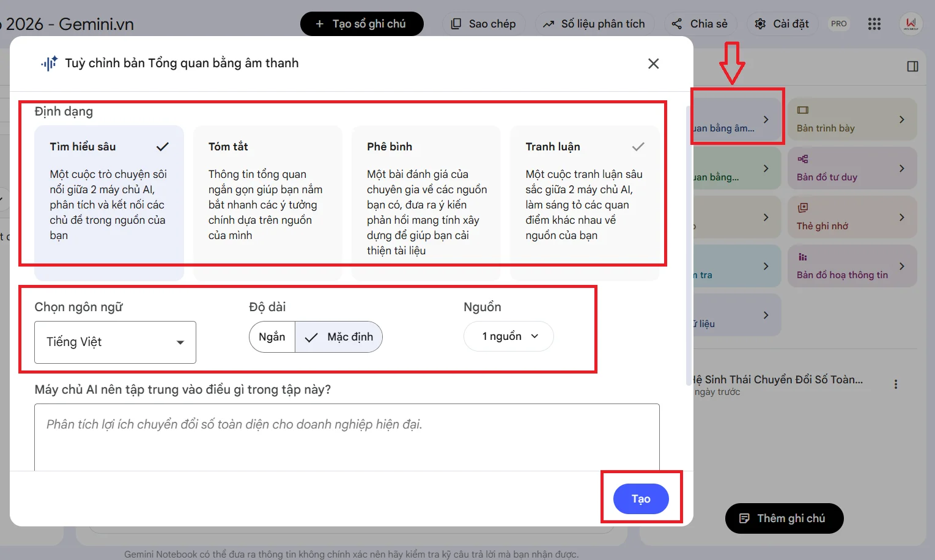Focus the AI host focus text box
935x560 pixels.
click(x=347, y=437)
